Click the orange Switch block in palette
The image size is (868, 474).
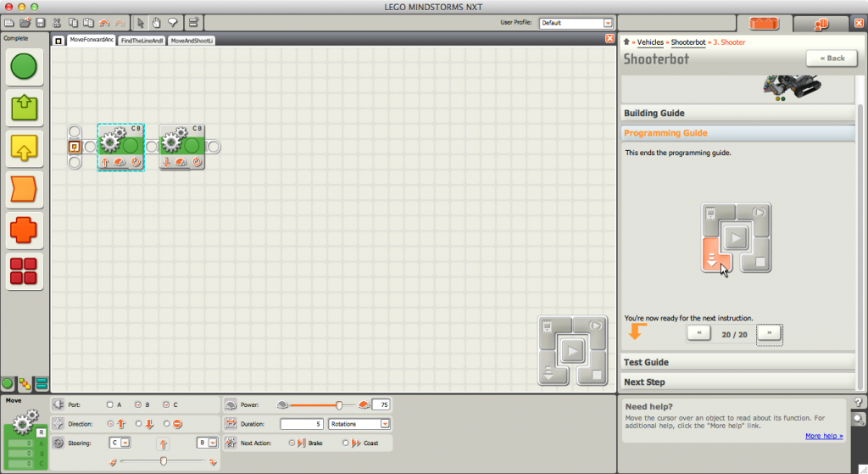[25, 189]
